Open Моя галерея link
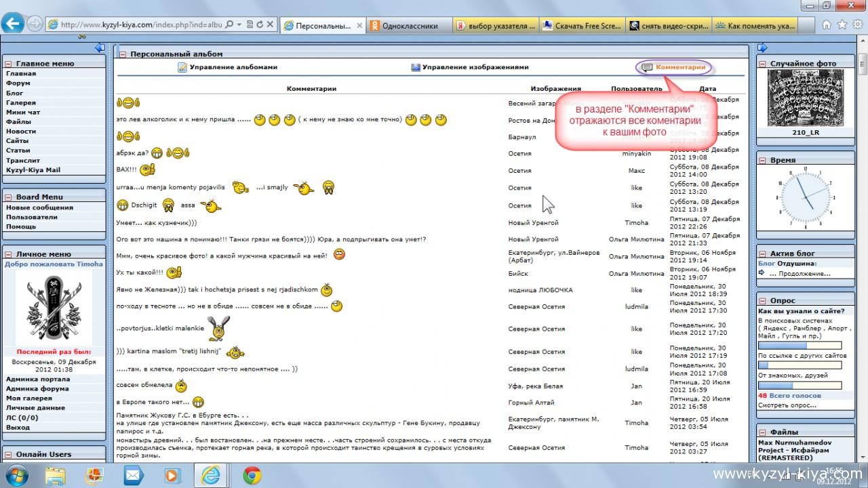Image resolution: width=868 pixels, height=488 pixels. pyautogui.click(x=28, y=399)
